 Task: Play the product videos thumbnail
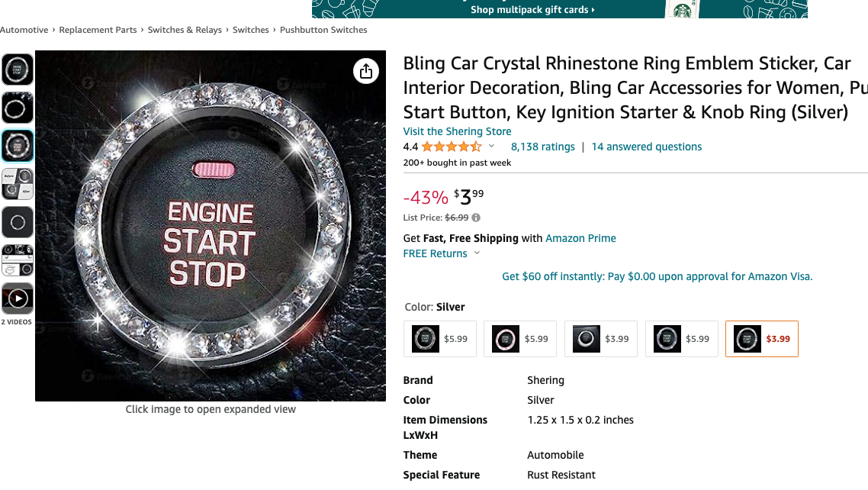tap(18, 298)
